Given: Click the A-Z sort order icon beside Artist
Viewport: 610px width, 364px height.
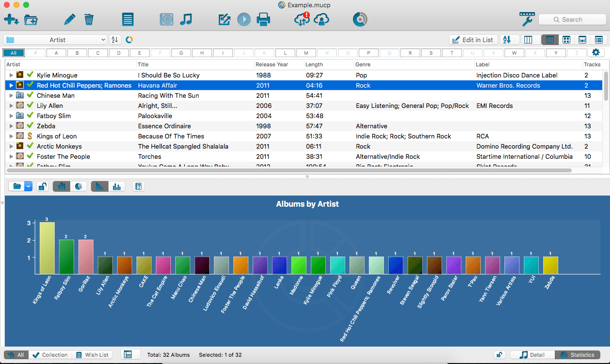Looking at the screenshot, I should point(115,40).
